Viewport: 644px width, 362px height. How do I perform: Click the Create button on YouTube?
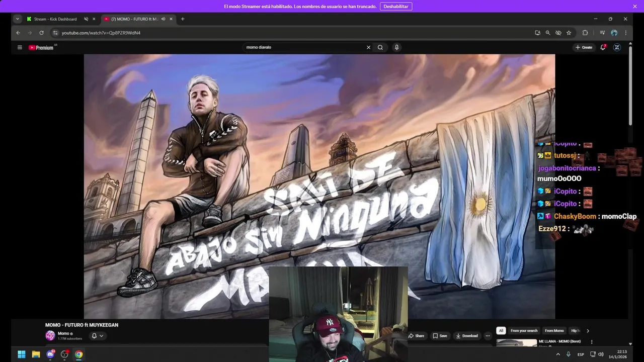click(584, 47)
